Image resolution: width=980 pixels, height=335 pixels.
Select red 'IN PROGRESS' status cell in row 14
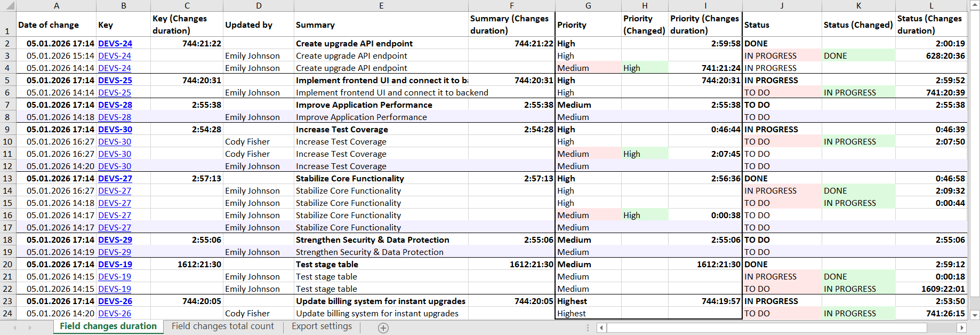coord(782,191)
